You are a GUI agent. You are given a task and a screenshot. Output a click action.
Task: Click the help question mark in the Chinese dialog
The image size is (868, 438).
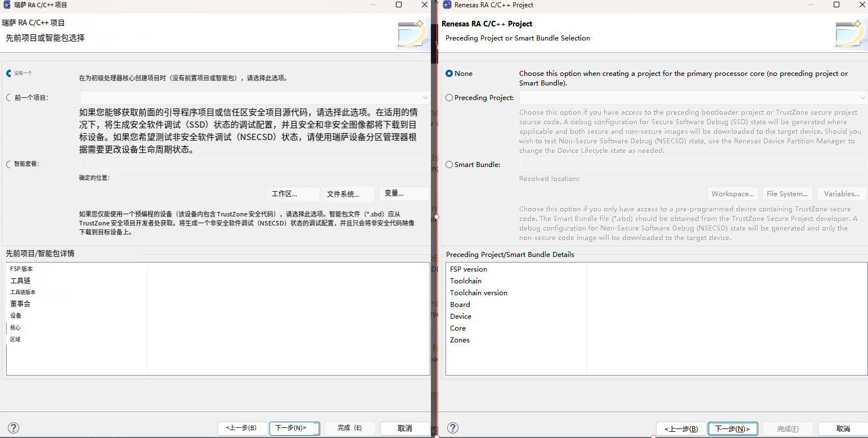pyautogui.click(x=14, y=428)
